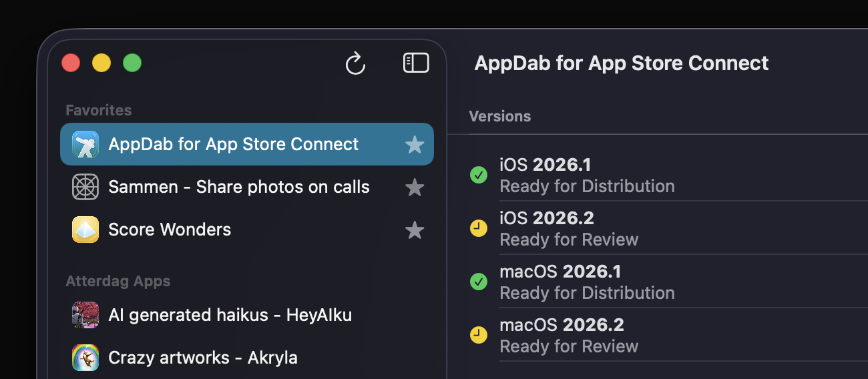The width and height of the screenshot is (868, 379).
Task: Click Ready for Distribution under iOS 2026.1
Action: click(587, 186)
